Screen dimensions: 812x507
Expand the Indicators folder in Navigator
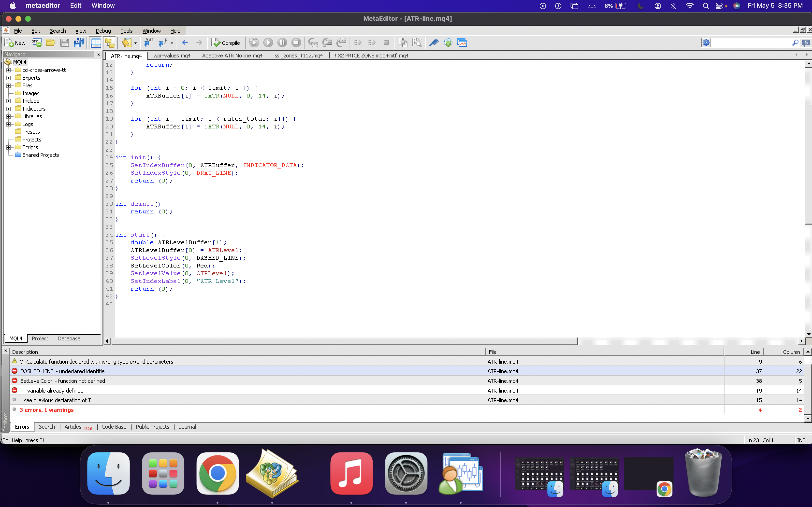pyautogui.click(x=8, y=109)
